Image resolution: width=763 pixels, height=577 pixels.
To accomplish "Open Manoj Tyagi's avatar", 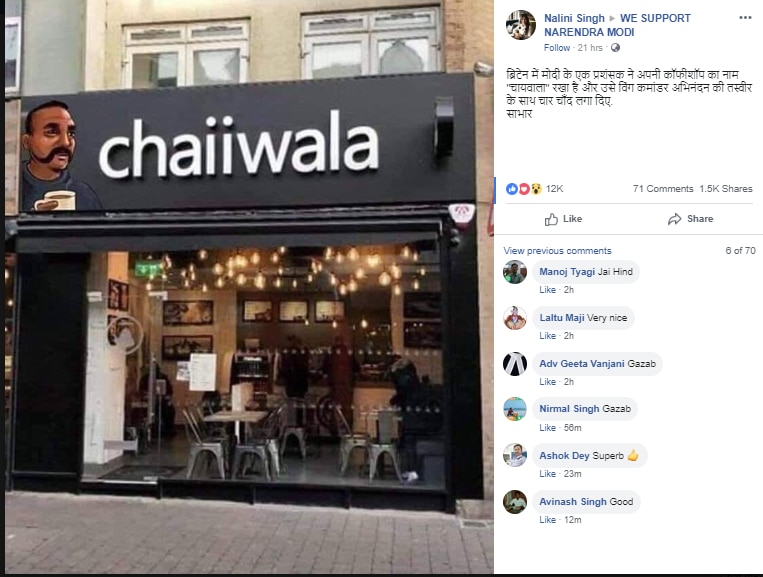I will tap(515, 272).
